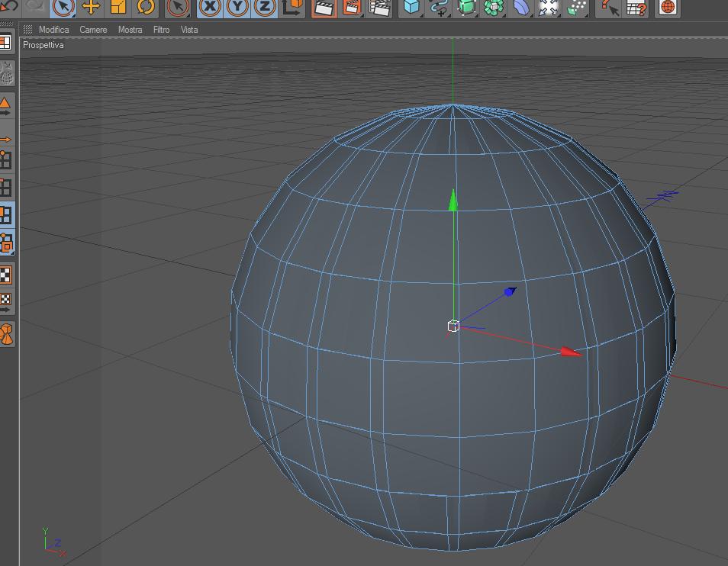Click the coordinate system icon

292,8
